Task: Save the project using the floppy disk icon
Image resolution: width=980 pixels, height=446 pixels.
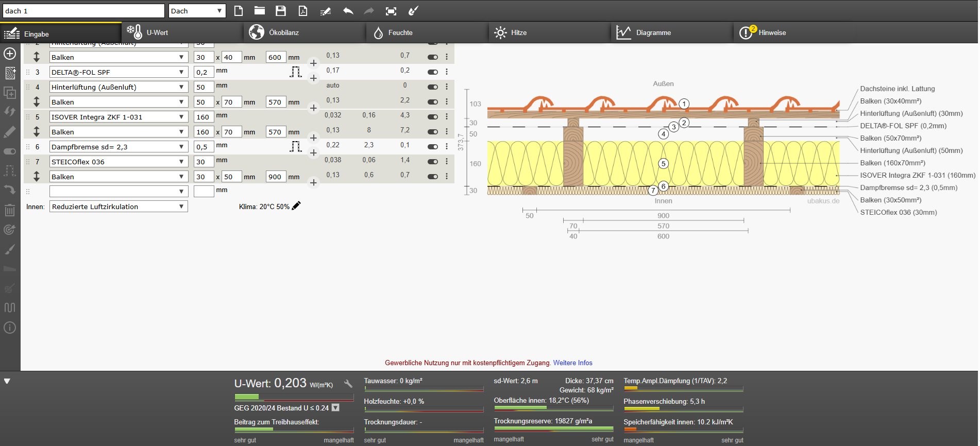Action: click(280, 11)
